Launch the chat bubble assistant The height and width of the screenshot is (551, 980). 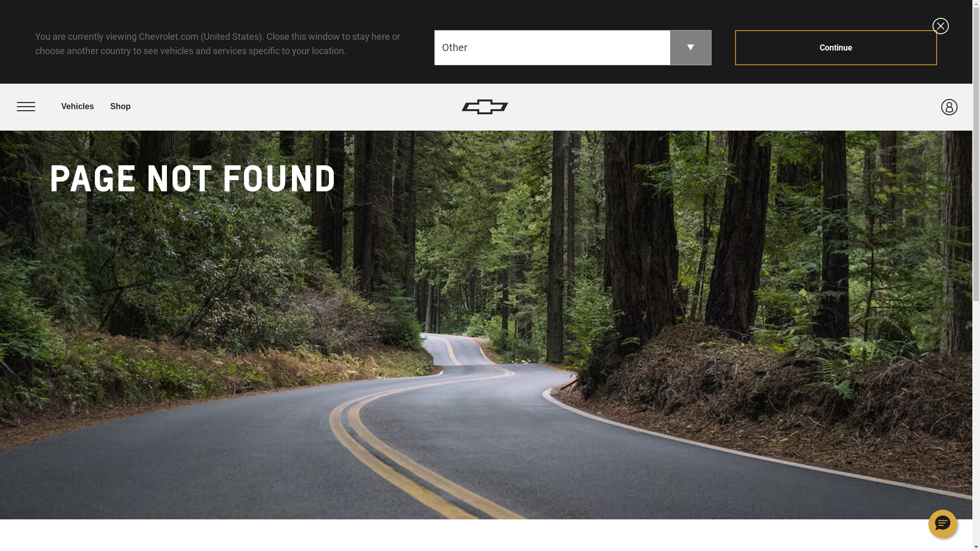(942, 523)
